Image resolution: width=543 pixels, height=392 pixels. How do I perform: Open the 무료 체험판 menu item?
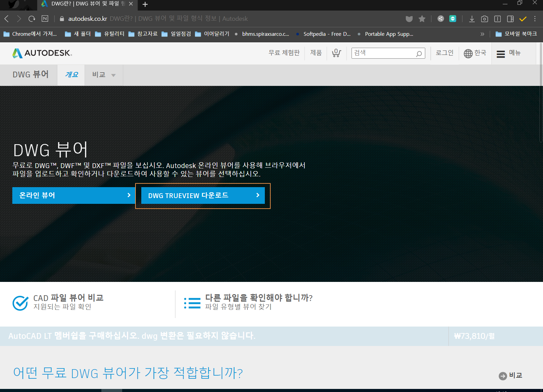[x=284, y=53]
